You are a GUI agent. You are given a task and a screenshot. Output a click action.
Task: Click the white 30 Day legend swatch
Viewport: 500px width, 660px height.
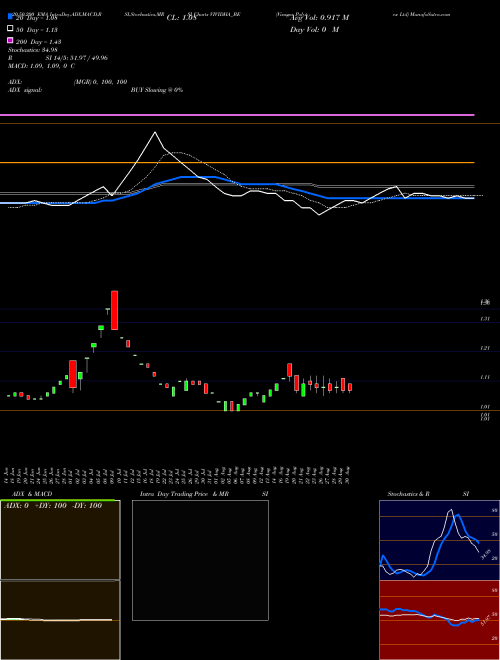10,29
